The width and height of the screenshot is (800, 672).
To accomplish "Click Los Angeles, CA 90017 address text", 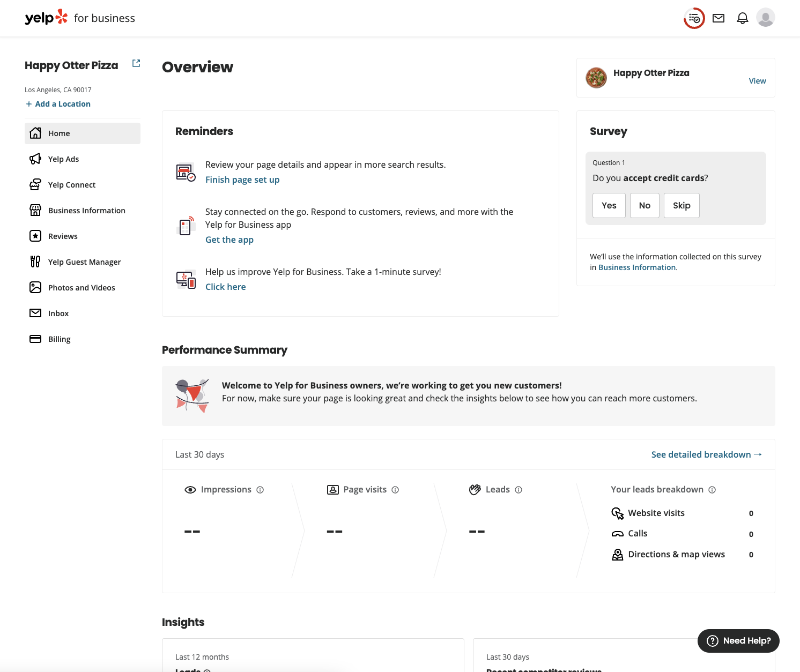I will click(x=58, y=90).
